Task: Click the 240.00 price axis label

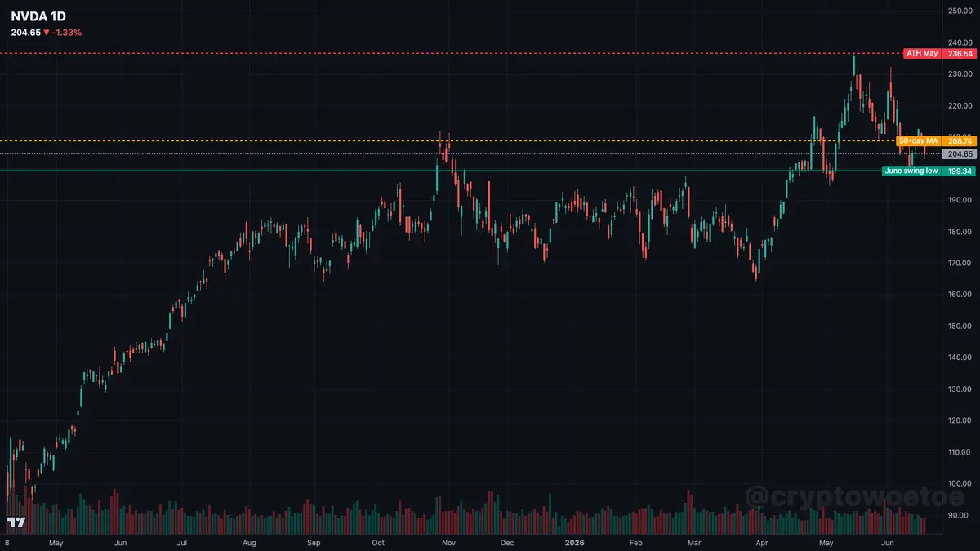Action: [959, 42]
